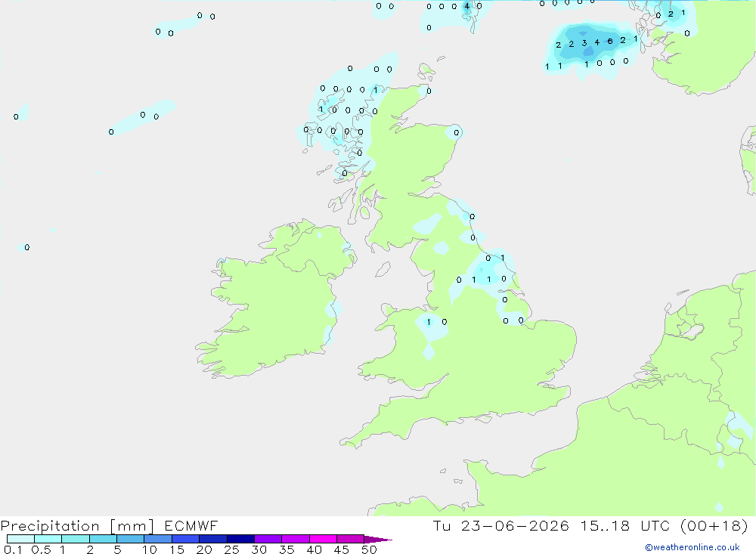
Task: Select the 1–2 mm legend swatch
Action: pyautogui.click(x=76, y=539)
